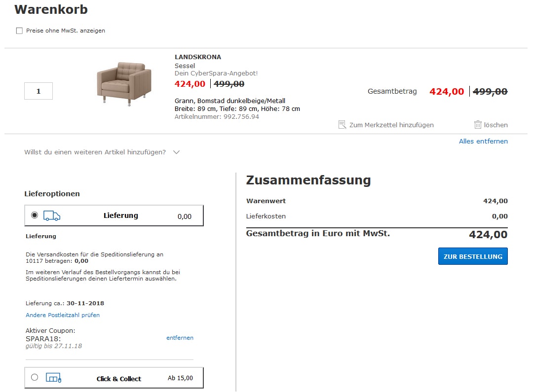533x392 pixels.
Task: Click the LANDSKRONA product name
Action: pyautogui.click(x=198, y=57)
